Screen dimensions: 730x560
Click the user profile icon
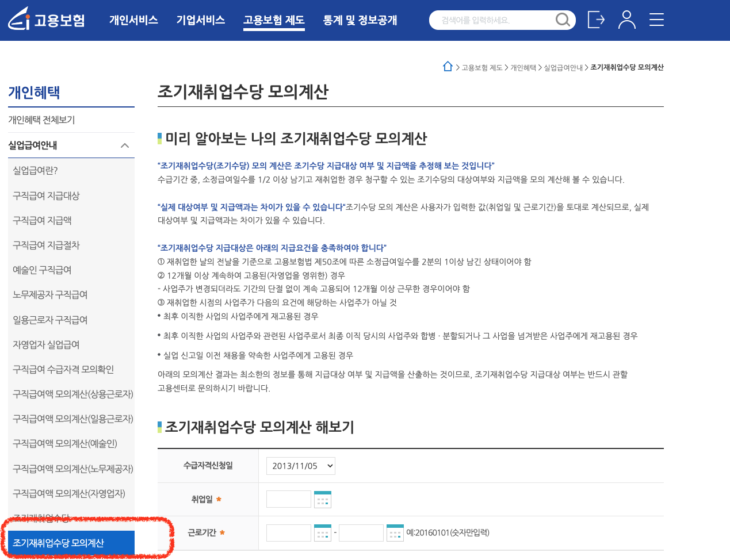[x=627, y=20]
